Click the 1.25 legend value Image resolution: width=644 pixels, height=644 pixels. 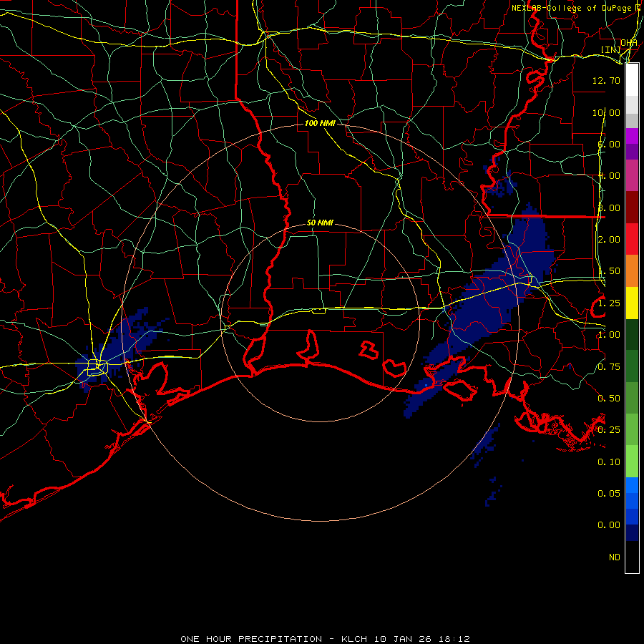pyautogui.click(x=609, y=303)
